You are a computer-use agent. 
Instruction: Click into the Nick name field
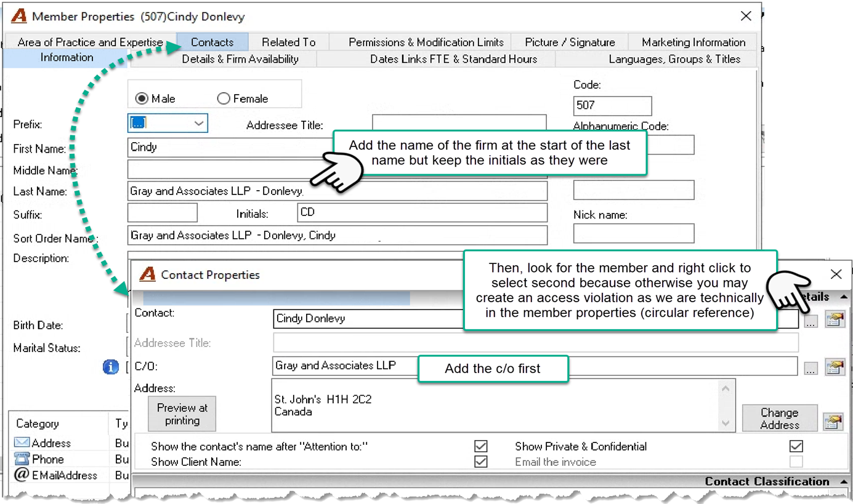[634, 234]
